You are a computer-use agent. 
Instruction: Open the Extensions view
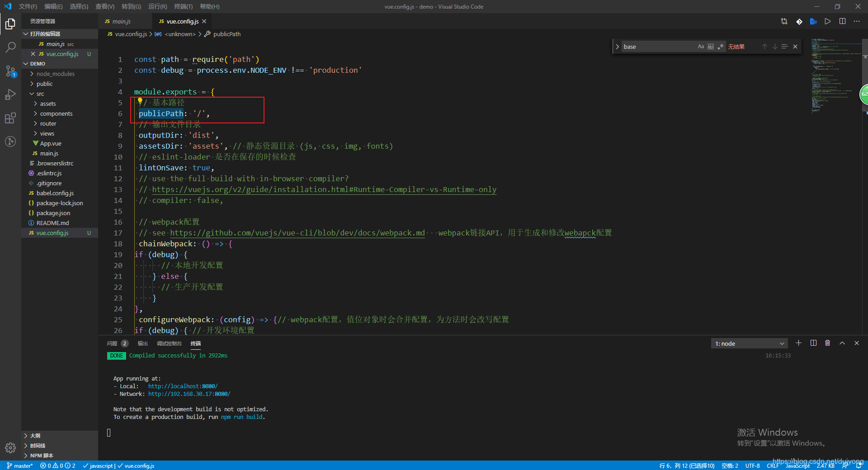click(x=10, y=118)
